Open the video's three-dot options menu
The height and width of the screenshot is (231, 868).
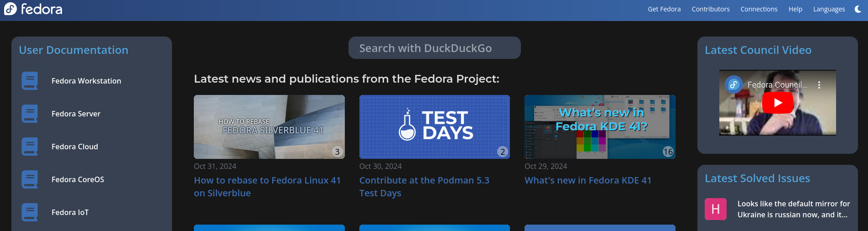click(819, 85)
